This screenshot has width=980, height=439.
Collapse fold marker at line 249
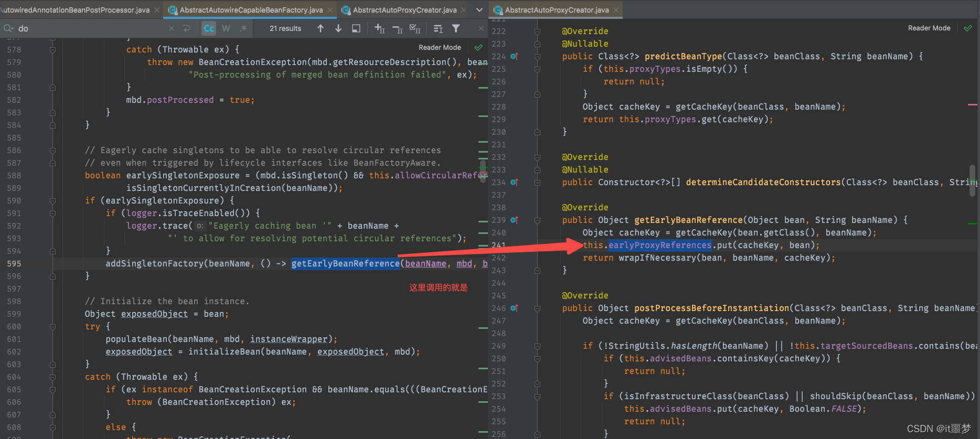tap(537, 346)
